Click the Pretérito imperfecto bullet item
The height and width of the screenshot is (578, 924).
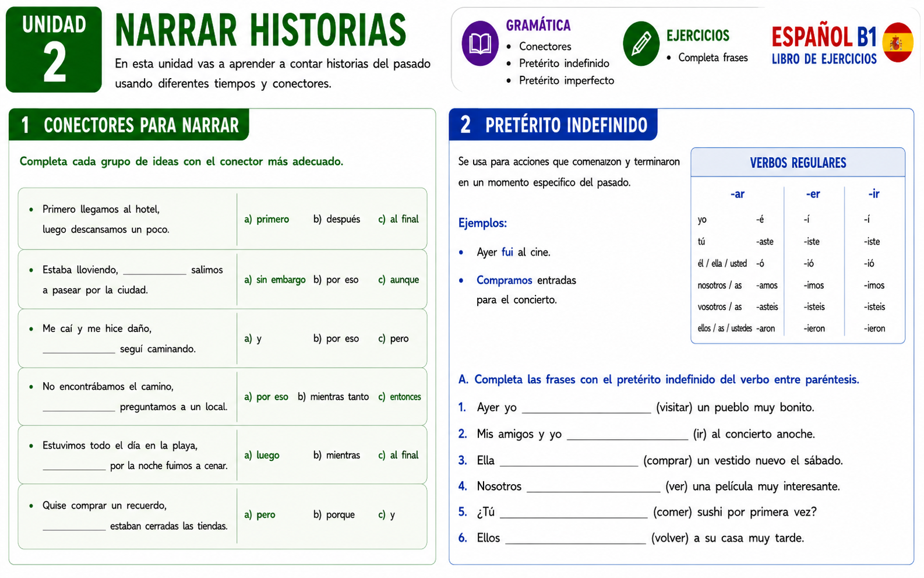point(566,80)
